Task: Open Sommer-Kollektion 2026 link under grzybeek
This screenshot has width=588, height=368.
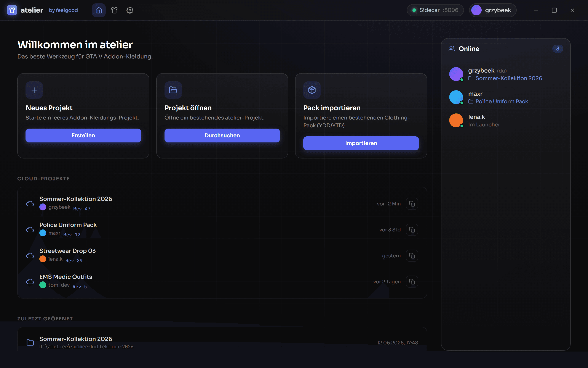Action: (505, 78)
